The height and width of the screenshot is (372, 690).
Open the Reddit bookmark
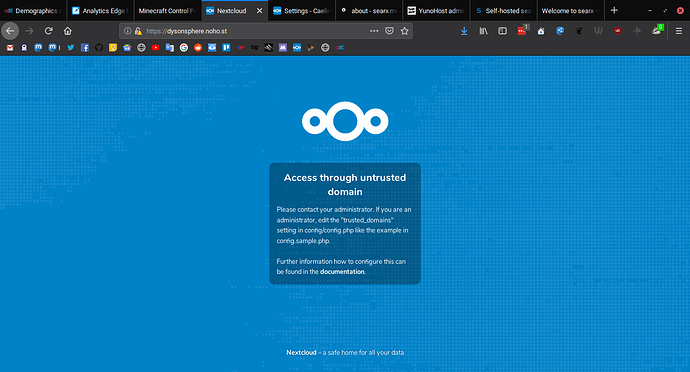pyautogui.click(x=198, y=48)
